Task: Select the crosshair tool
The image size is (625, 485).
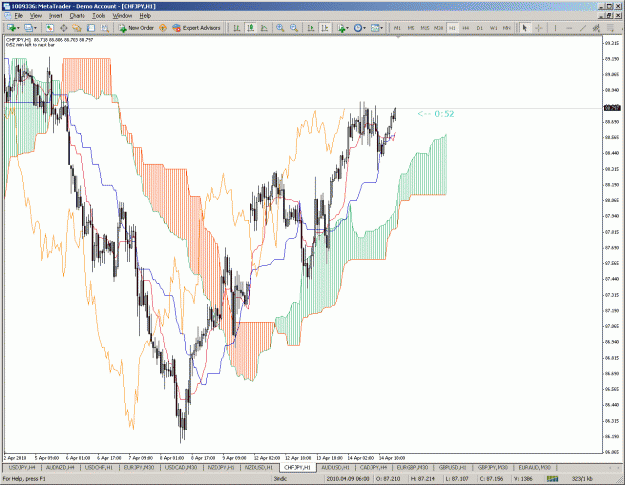Action: 539,28
